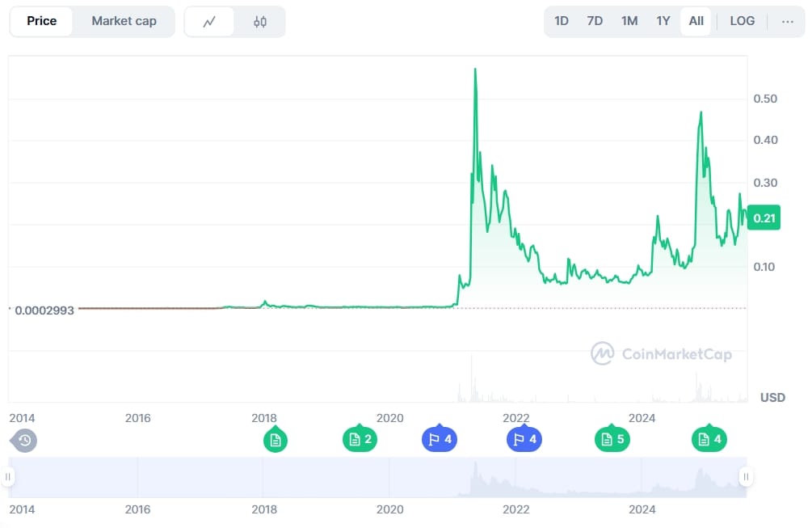Screen dimensions: 812x528
Task: Click the left range slider handle
Action: (x=8, y=477)
